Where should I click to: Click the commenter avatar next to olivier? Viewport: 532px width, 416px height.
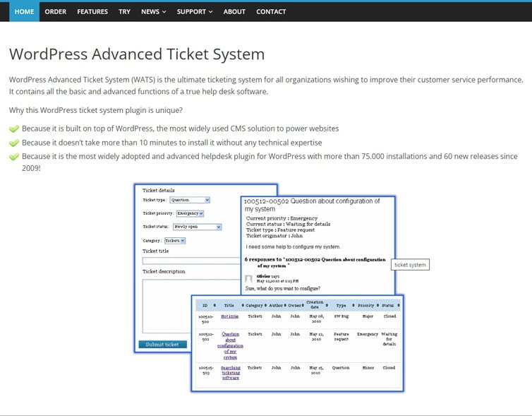point(248,279)
